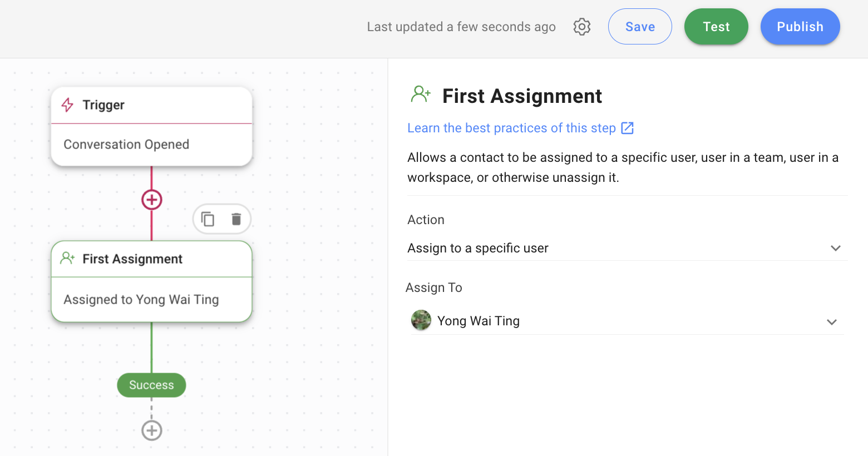Click the Assigned to Yong Wai Ting node
868x456 pixels.
(x=151, y=299)
